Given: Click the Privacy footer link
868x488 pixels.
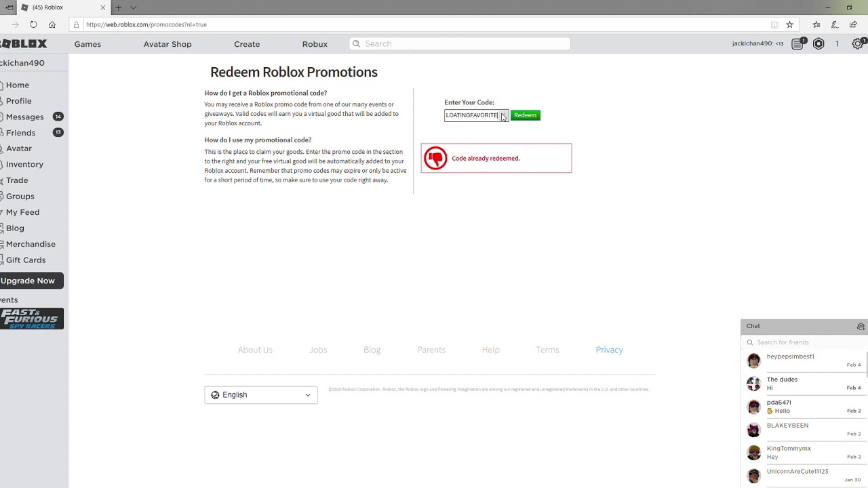Looking at the screenshot, I should pos(609,350).
